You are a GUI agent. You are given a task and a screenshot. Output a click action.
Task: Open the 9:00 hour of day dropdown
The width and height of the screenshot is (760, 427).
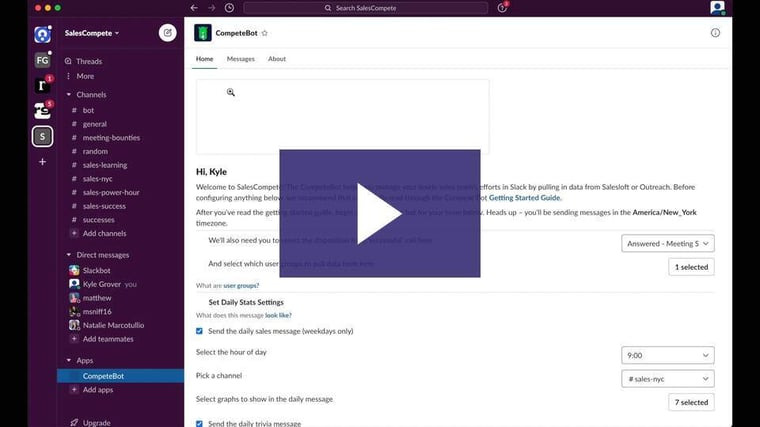click(x=667, y=355)
